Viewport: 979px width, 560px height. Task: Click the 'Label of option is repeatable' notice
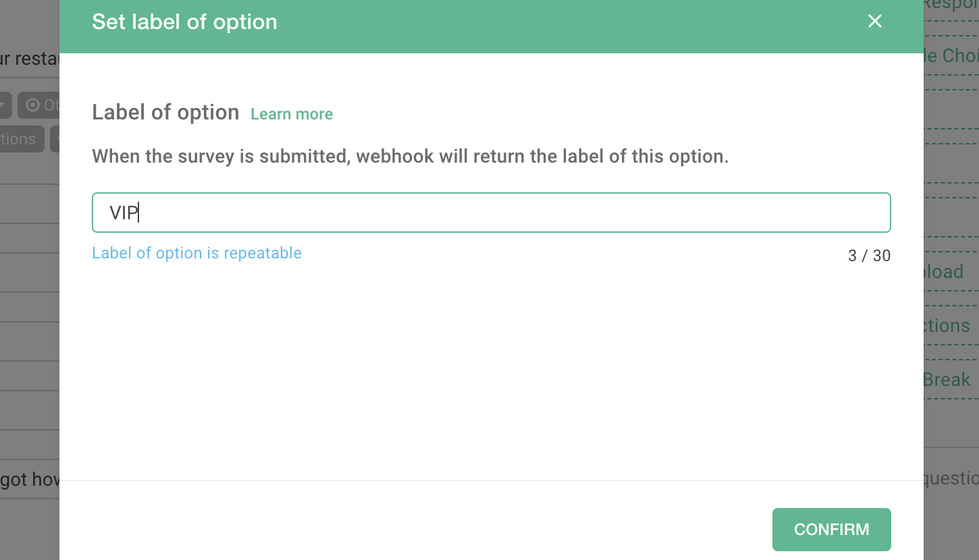[x=196, y=252]
